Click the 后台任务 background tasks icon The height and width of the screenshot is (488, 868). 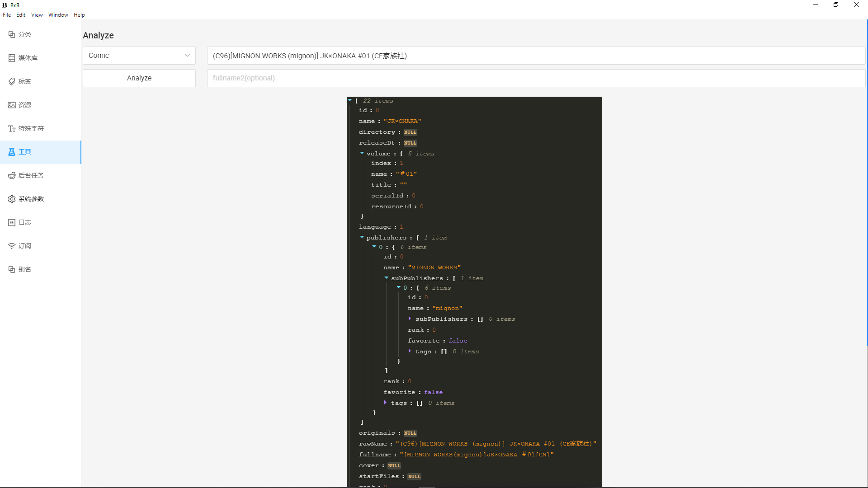pyautogui.click(x=12, y=175)
